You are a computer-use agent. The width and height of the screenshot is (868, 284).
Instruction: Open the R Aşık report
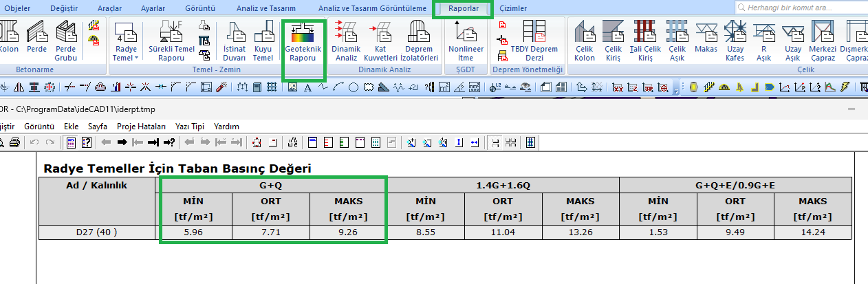click(x=763, y=41)
